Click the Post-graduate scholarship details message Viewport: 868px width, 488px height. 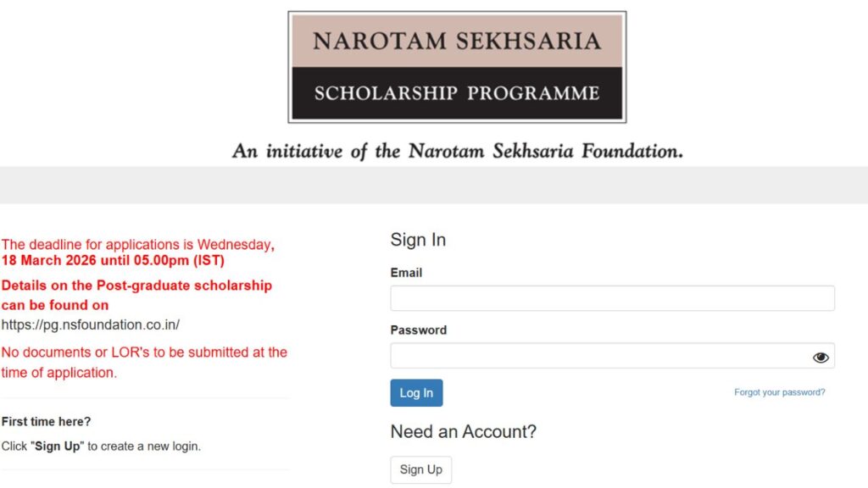coord(137,295)
